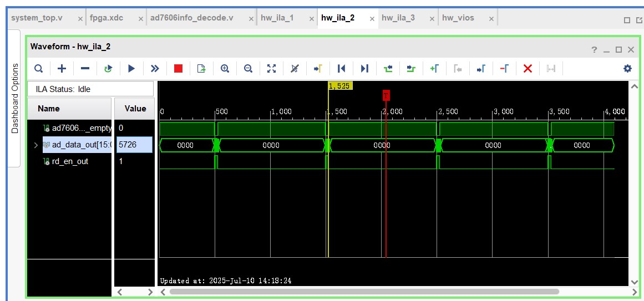644x301 pixels.
Task: Export ILA data icon
Action: [201, 69]
